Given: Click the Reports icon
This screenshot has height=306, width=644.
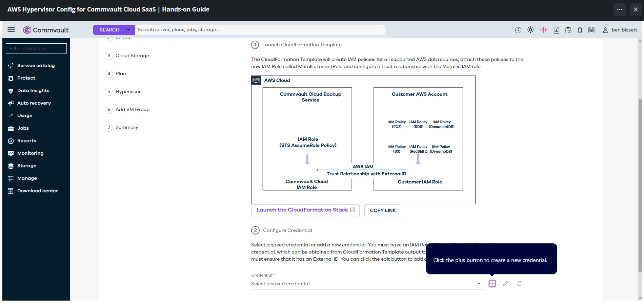Looking at the screenshot, I should pyautogui.click(x=11, y=141).
